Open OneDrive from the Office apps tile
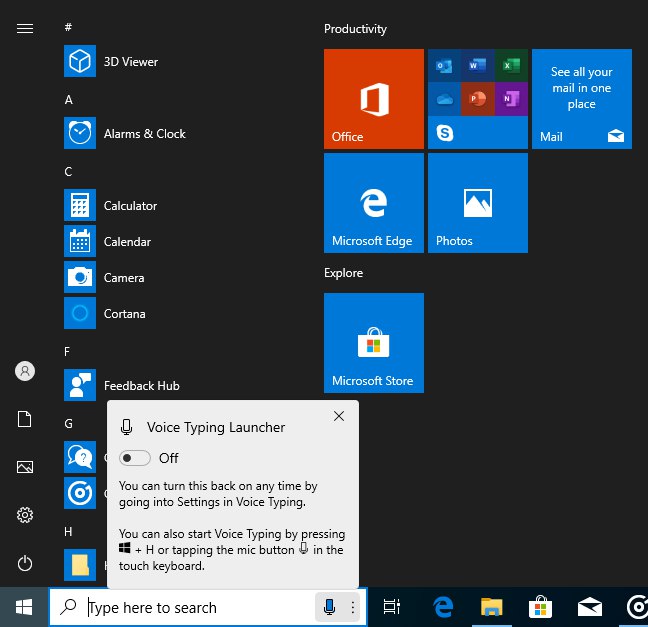This screenshot has height=627, width=648. tap(444, 99)
